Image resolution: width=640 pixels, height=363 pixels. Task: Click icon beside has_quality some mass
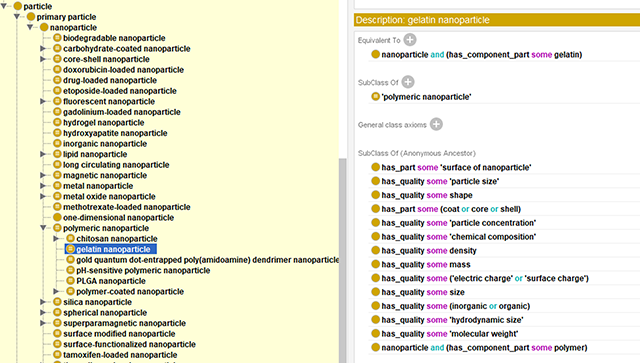pyautogui.click(x=376, y=264)
